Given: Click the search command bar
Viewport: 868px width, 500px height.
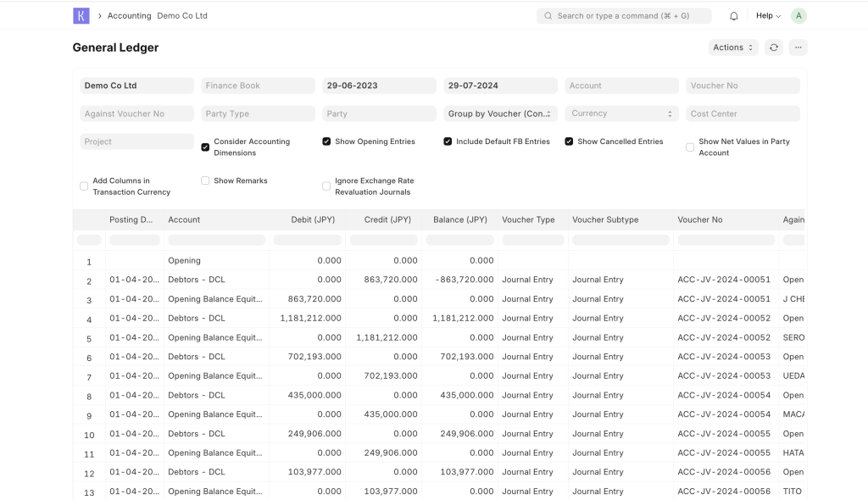Looking at the screenshot, I should (624, 16).
